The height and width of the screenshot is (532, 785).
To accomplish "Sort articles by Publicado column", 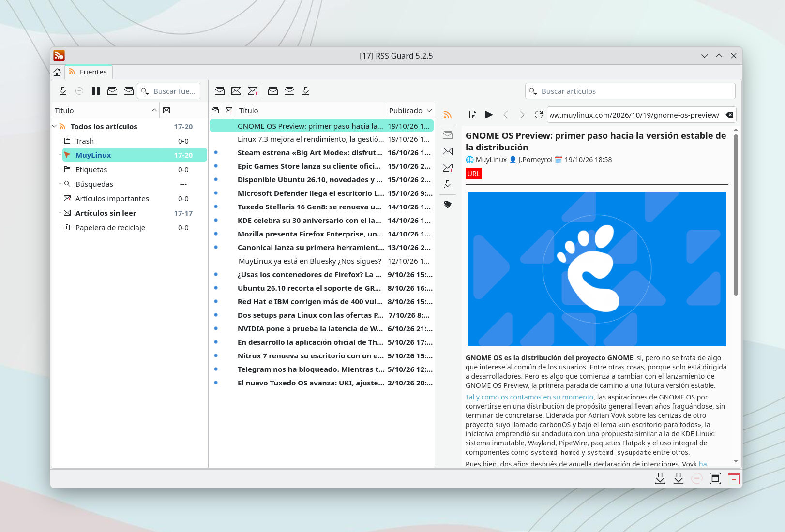I will pyautogui.click(x=410, y=111).
